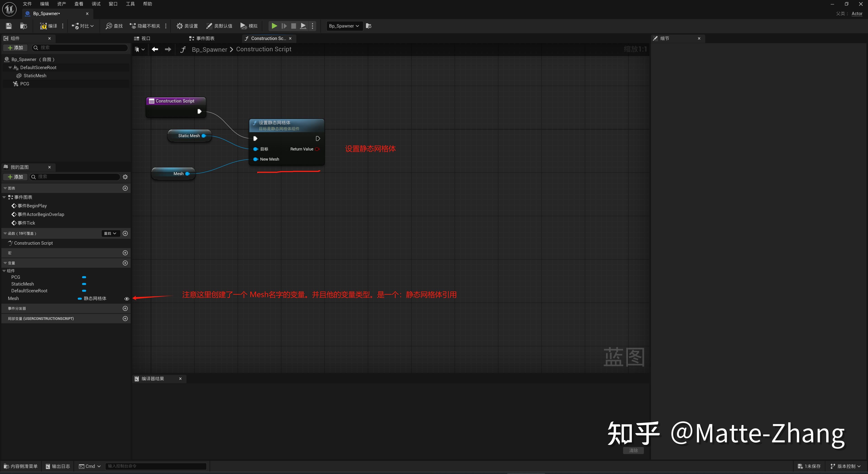Open the Bp_Spawner debug object dropdown

344,26
